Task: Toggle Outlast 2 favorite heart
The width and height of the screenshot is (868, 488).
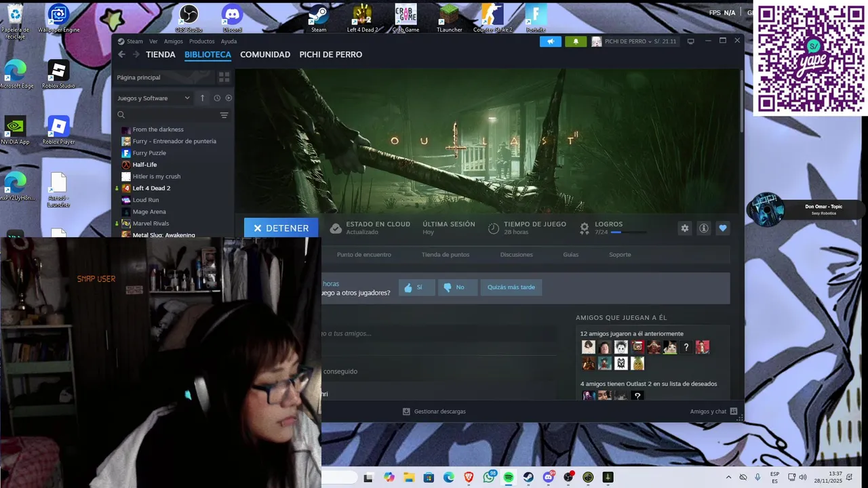Action: 723,228
